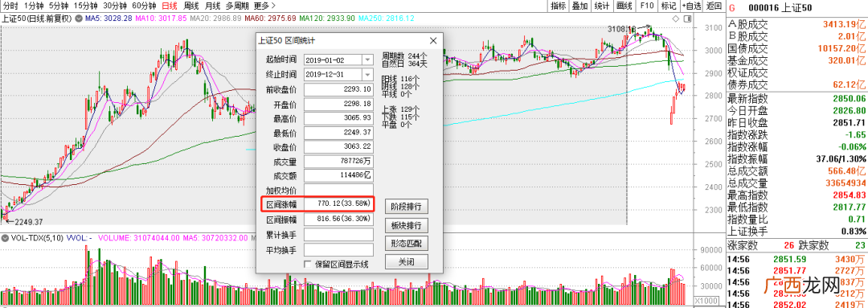Image resolution: width=868 pixels, height=308 pixels.
Task: Click the 标记 mark button
Action: [669, 6]
